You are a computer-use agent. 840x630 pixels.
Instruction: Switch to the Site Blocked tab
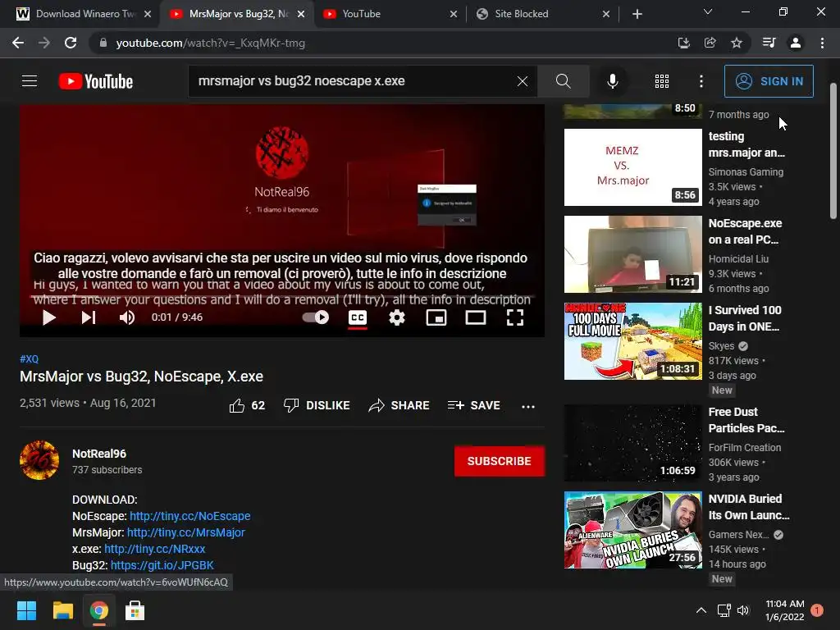click(542, 14)
